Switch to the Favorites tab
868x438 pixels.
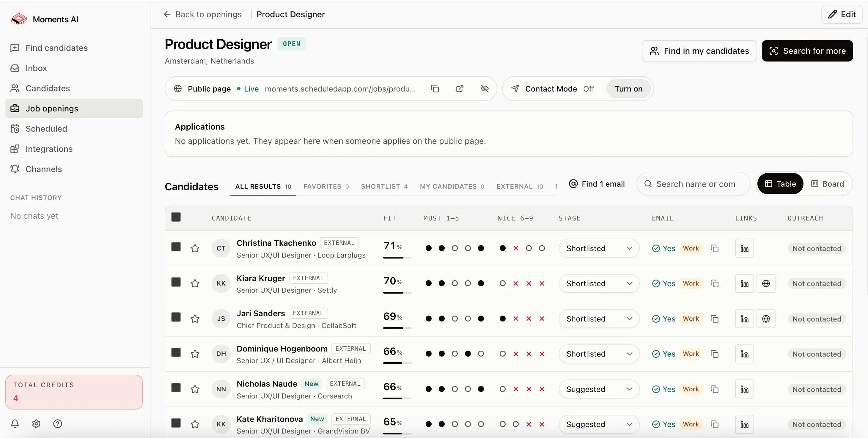tap(326, 186)
